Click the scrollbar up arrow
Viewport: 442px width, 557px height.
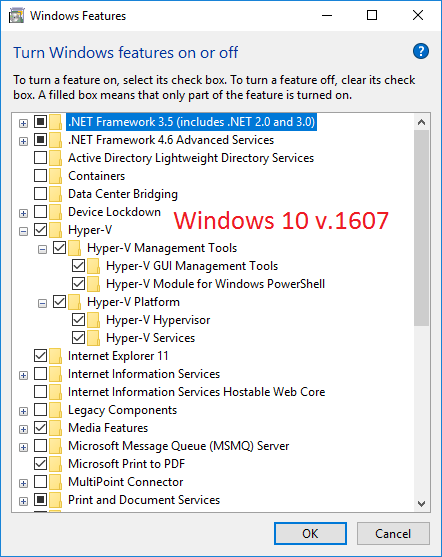(422, 123)
